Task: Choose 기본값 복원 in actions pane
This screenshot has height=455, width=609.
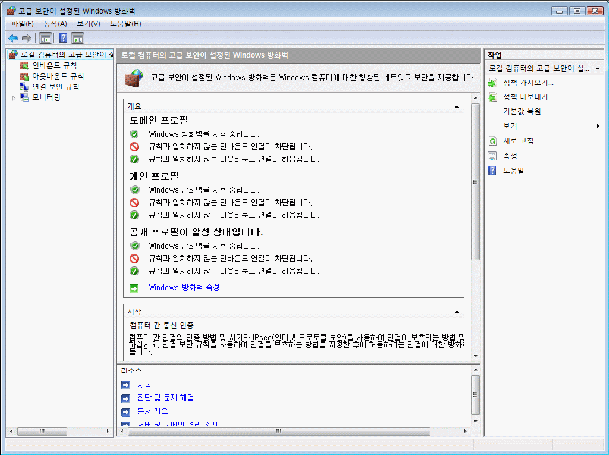Action: 522,112
